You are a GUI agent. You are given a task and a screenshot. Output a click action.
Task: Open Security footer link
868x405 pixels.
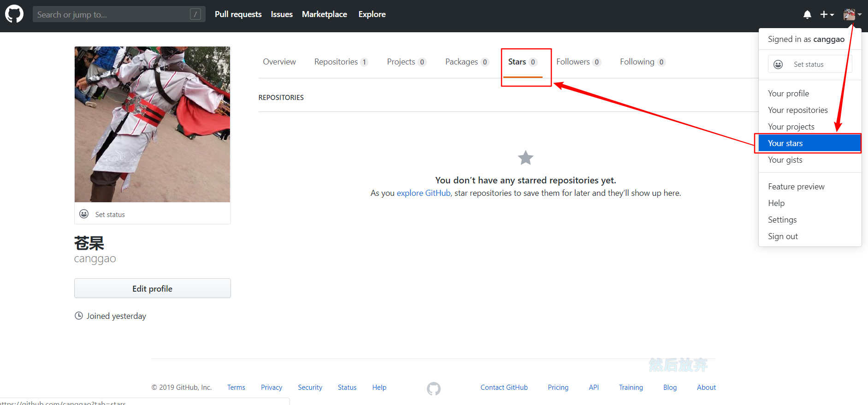click(x=310, y=387)
